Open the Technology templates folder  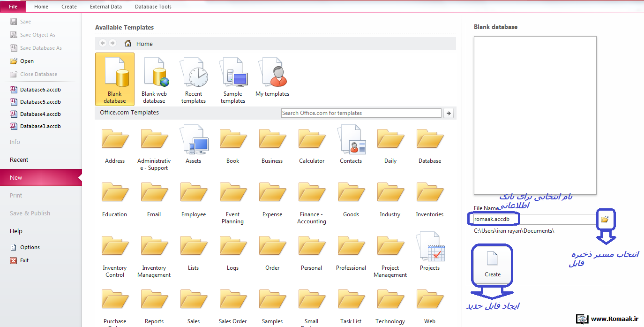[390, 306]
